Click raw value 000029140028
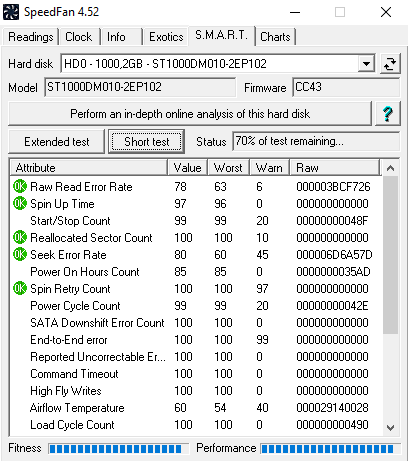Image resolution: width=408 pixels, height=461 pixels. coord(332,408)
